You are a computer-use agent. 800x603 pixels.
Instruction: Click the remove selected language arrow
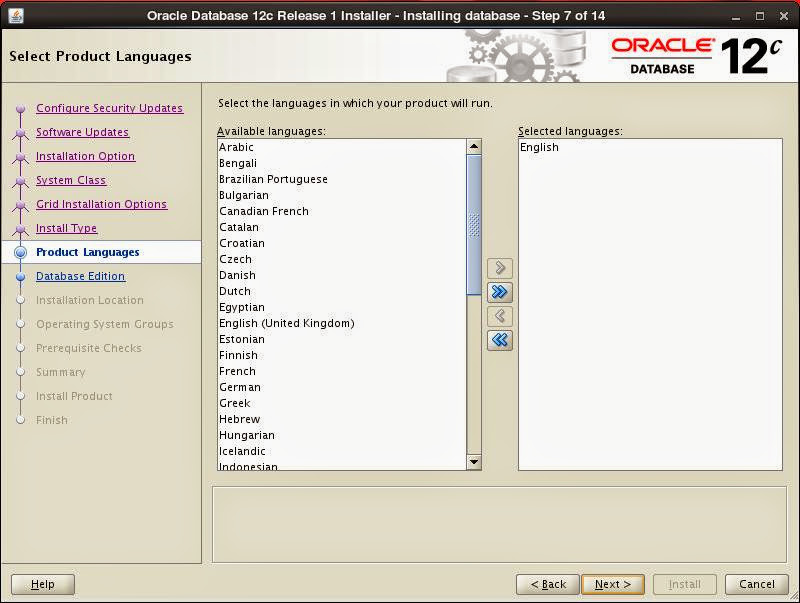499,316
